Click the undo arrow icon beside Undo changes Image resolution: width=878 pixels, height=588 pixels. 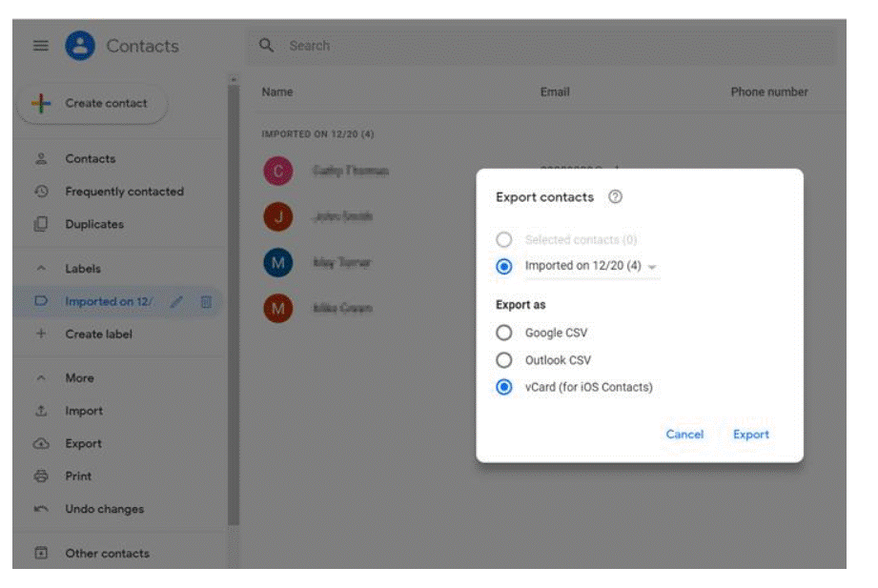click(41, 509)
